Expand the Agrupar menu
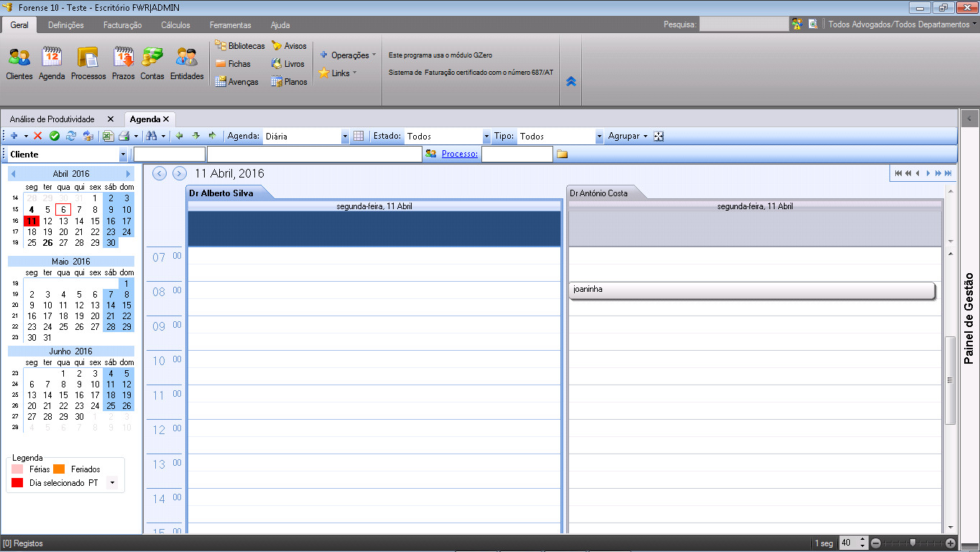980x552 pixels. click(x=628, y=136)
